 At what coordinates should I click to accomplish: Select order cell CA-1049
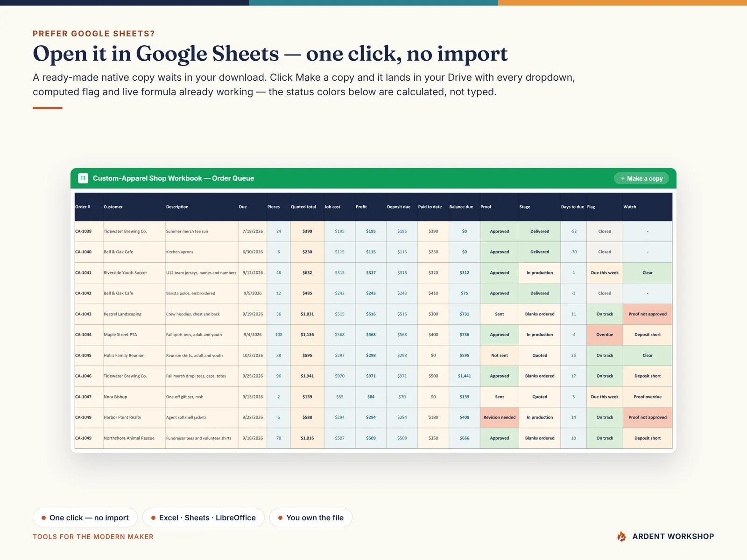[89, 438]
